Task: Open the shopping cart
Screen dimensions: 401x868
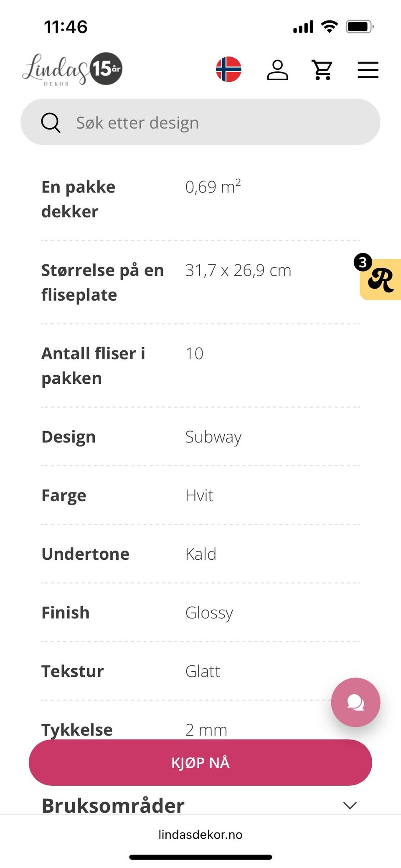Action: point(321,70)
